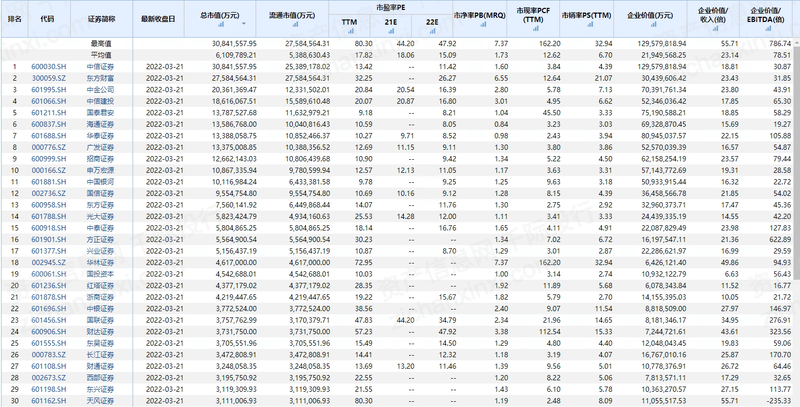Open the 红塔证券 security name
The width and height of the screenshot is (800, 407).
coord(101,286)
